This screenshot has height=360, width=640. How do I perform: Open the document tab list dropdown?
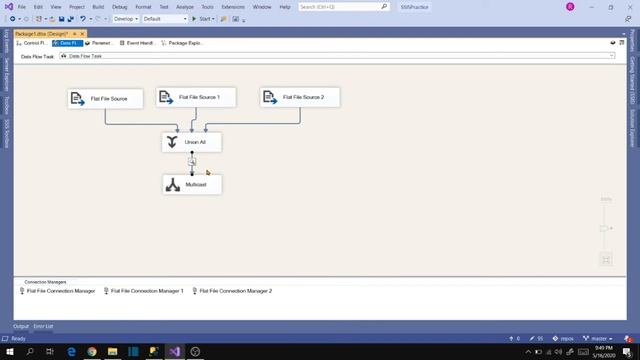coord(623,34)
